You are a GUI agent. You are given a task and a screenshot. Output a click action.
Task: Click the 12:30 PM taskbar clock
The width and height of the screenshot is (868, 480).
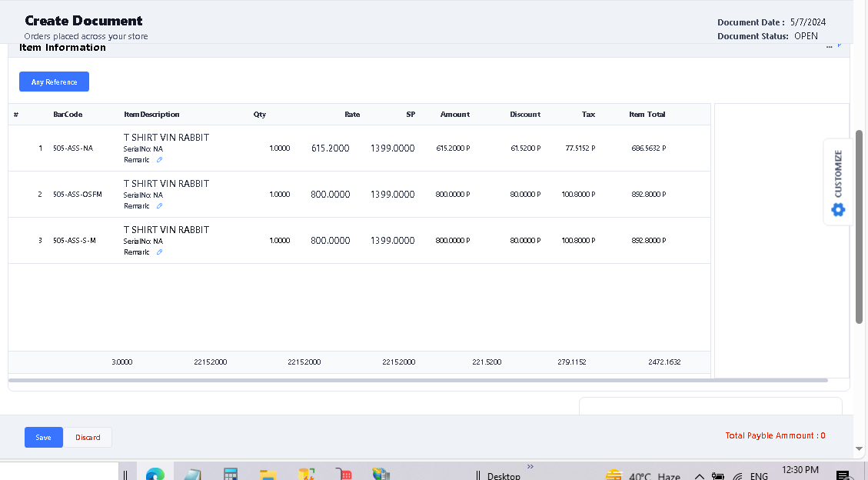[x=800, y=470]
